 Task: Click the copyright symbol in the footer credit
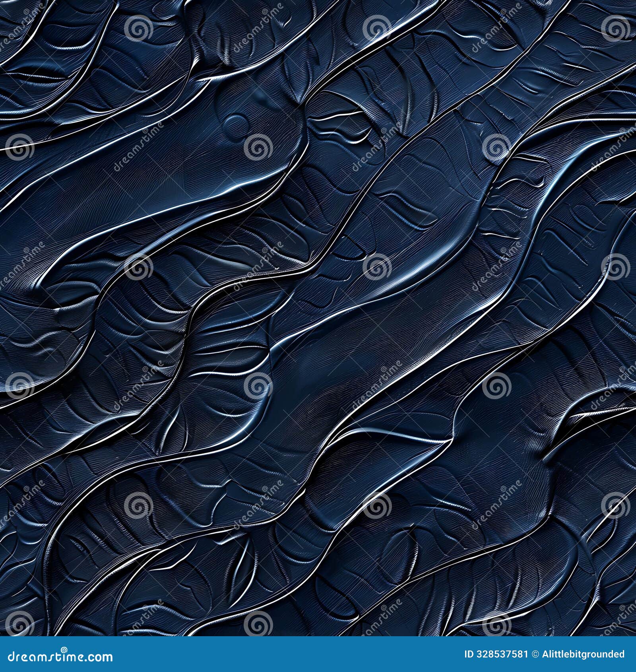[x=535, y=654]
